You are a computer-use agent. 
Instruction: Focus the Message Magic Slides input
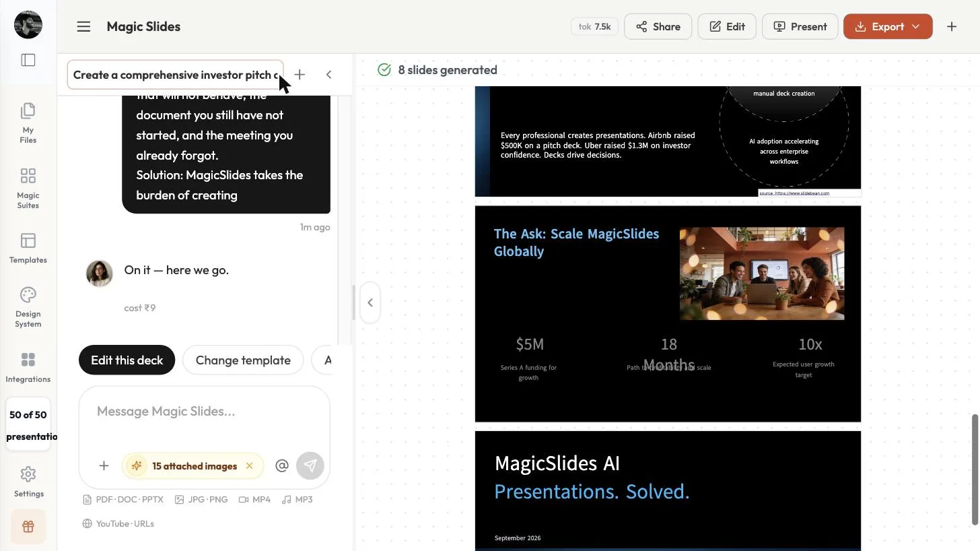(205, 412)
